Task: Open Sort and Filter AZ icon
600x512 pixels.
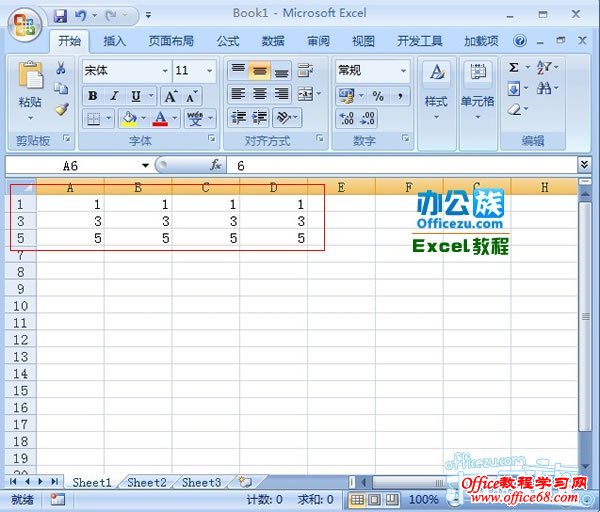Action: tap(543, 67)
